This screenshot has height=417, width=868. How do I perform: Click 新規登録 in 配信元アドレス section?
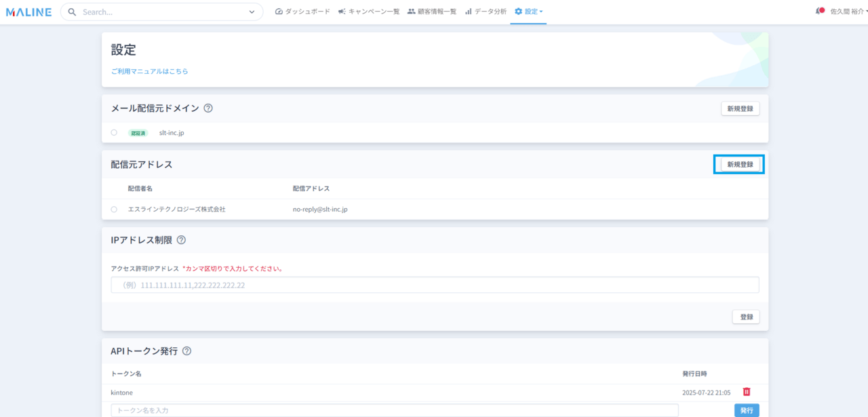[x=740, y=164]
